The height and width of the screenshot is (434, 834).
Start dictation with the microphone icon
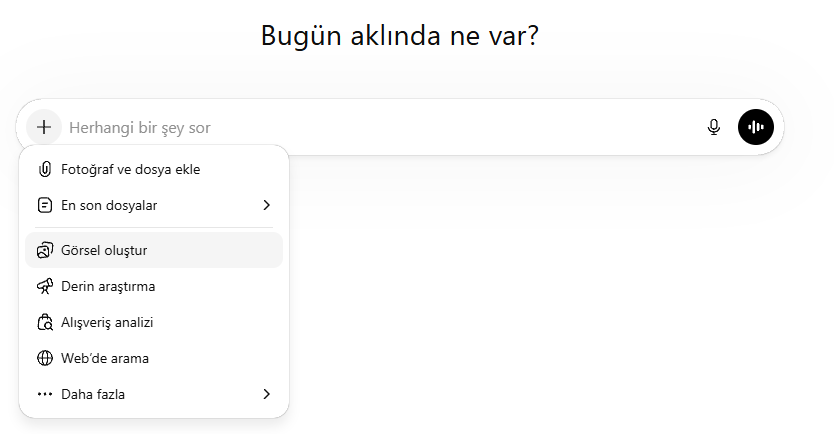tap(714, 127)
